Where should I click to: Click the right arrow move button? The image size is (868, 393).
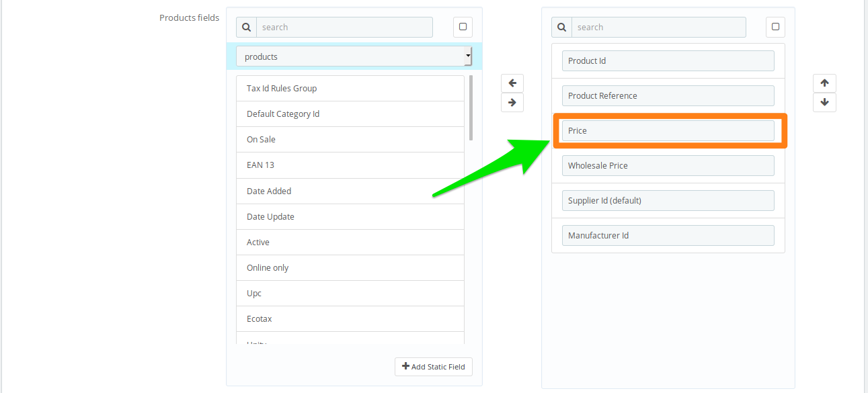coord(512,102)
